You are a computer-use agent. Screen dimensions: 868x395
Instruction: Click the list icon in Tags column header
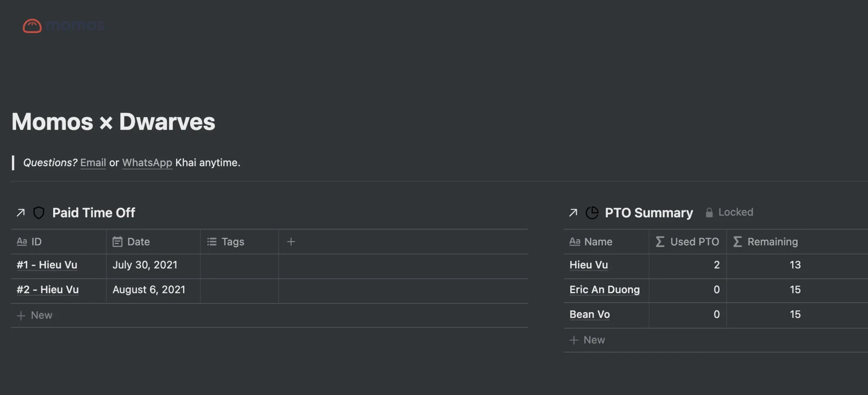pos(212,241)
